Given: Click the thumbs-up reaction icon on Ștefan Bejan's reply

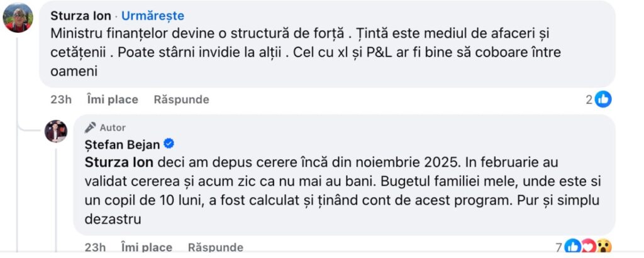Looking at the screenshot, I should [x=573, y=246].
